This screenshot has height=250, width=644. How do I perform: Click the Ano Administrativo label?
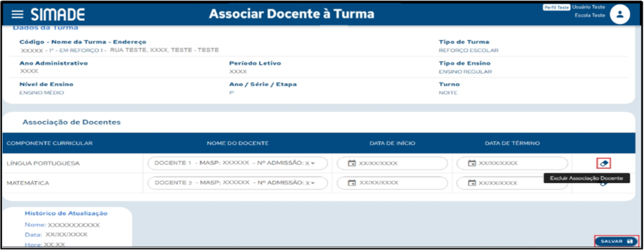pos(54,64)
